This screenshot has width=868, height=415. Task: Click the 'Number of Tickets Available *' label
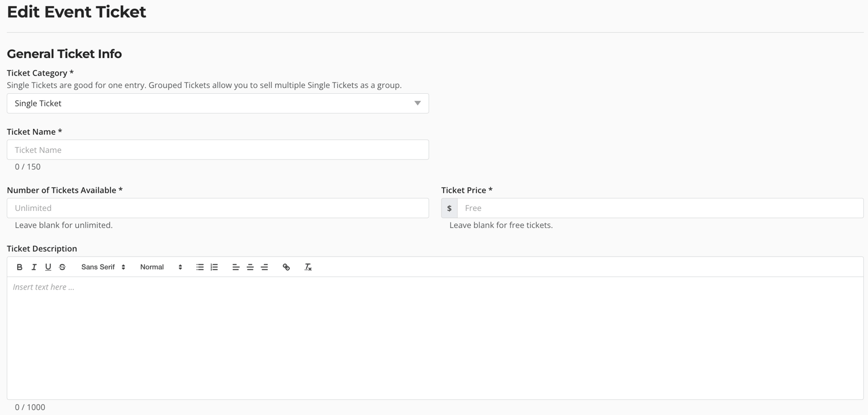65,190
